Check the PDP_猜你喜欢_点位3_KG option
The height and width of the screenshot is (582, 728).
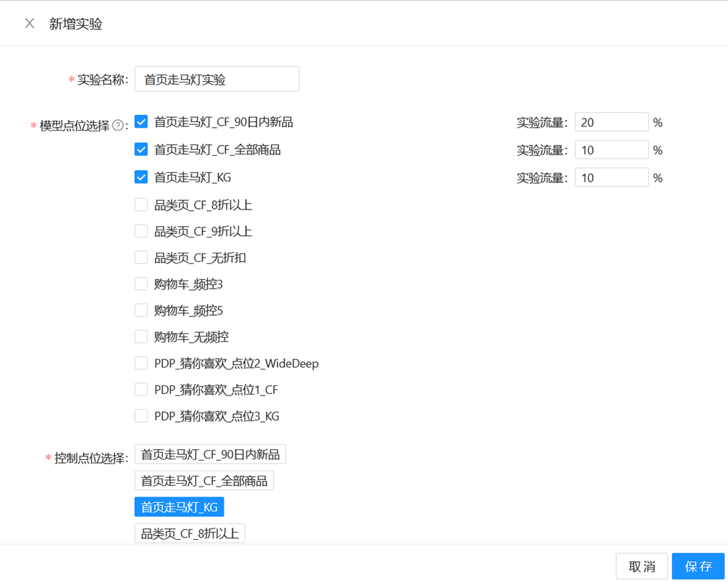coord(141,416)
